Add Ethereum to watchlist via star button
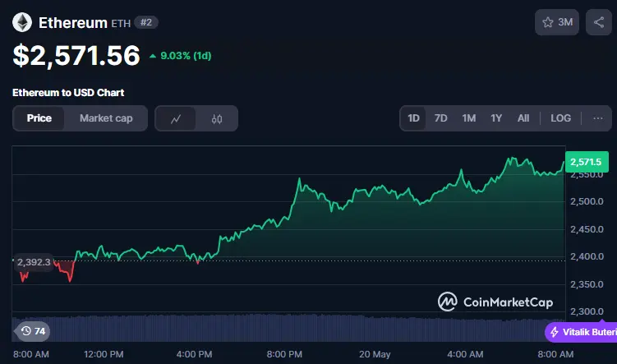This screenshot has width=617, height=364. (x=557, y=22)
